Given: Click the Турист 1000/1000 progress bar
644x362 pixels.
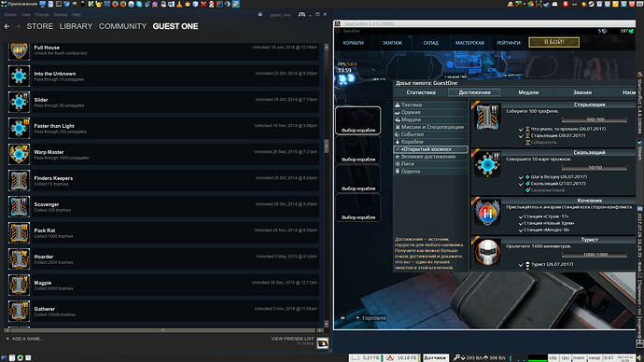Looking at the screenshot, I should click(595, 255).
